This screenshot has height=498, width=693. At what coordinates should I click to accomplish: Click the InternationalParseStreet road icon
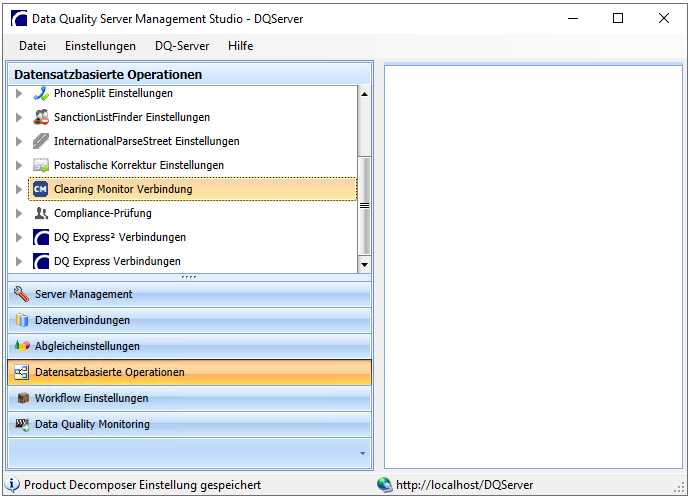(x=41, y=141)
